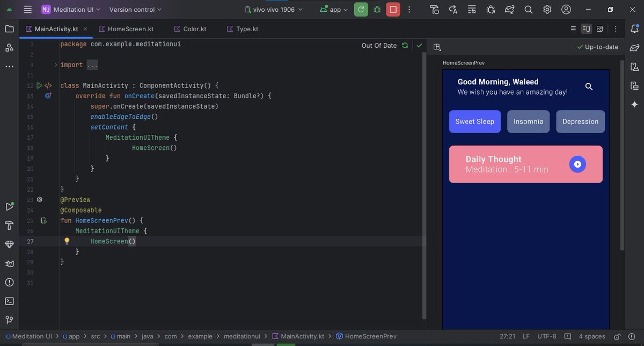Open the vivo 1906 device selector dropdown
644x346 pixels.
tap(274, 10)
